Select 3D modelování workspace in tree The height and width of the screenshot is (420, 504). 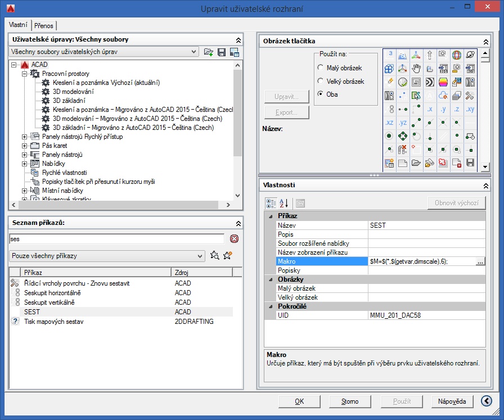coord(73,92)
